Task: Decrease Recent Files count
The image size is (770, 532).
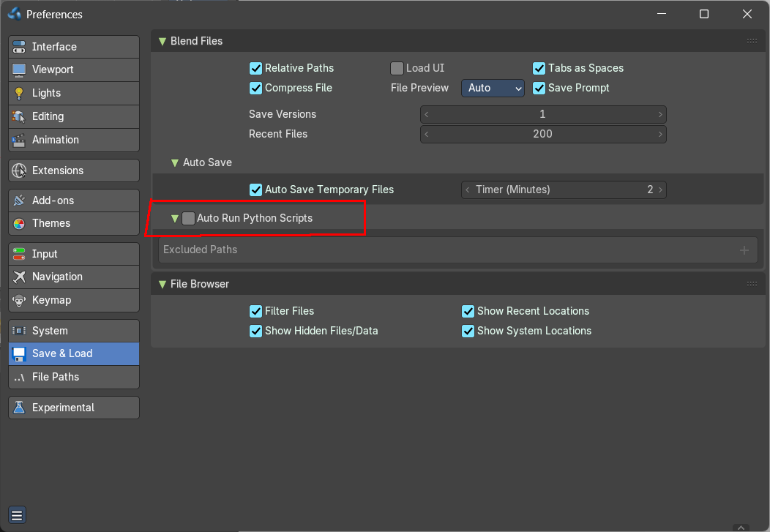Action: tap(426, 134)
